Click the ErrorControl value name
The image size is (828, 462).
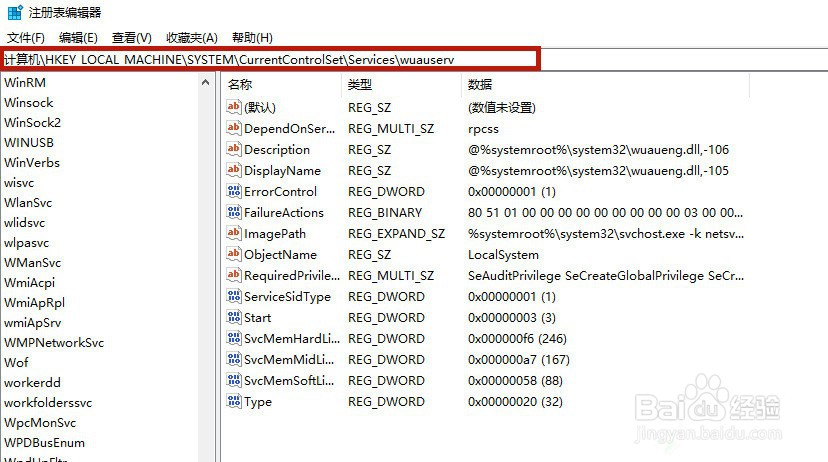pyautogui.click(x=280, y=192)
